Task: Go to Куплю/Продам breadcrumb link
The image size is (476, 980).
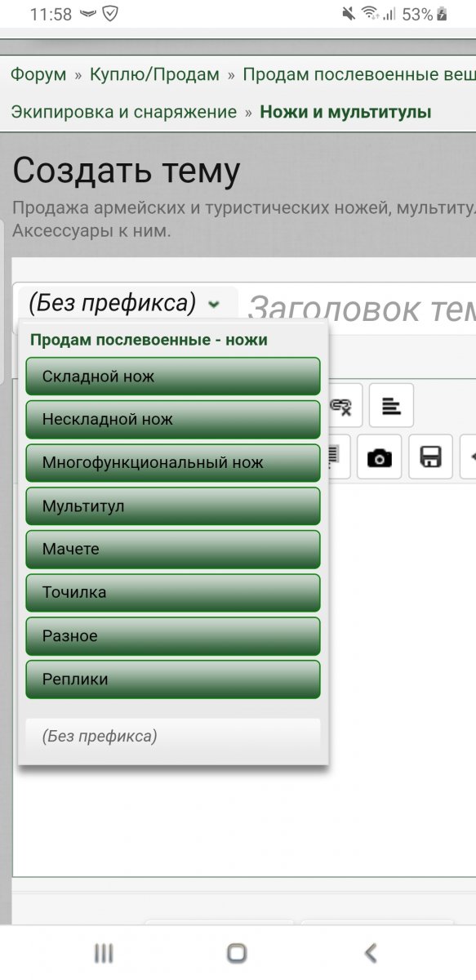Action: [x=154, y=74]
